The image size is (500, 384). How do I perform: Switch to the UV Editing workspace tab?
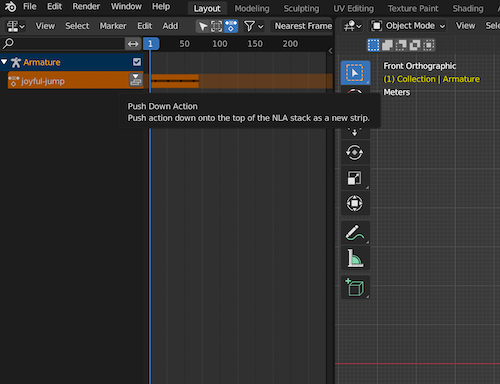353,8
